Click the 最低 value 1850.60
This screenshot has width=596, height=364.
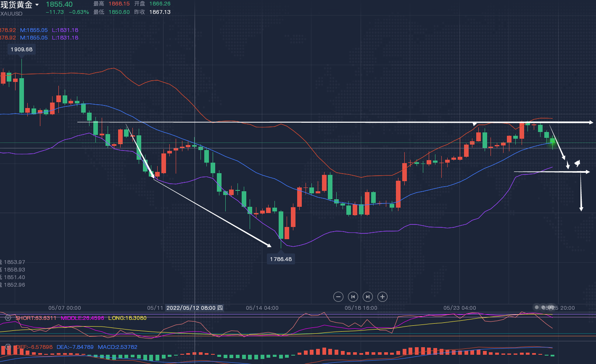tap(119, 12)
